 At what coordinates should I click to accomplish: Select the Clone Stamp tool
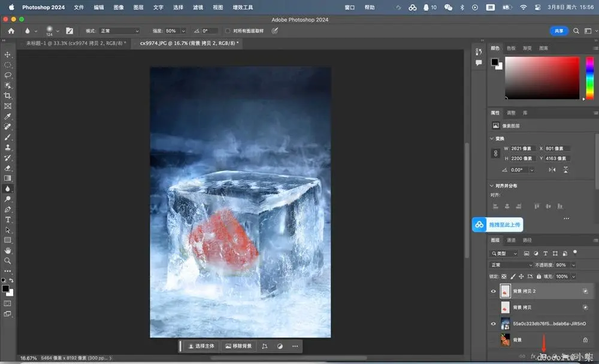tap(8, 147)
